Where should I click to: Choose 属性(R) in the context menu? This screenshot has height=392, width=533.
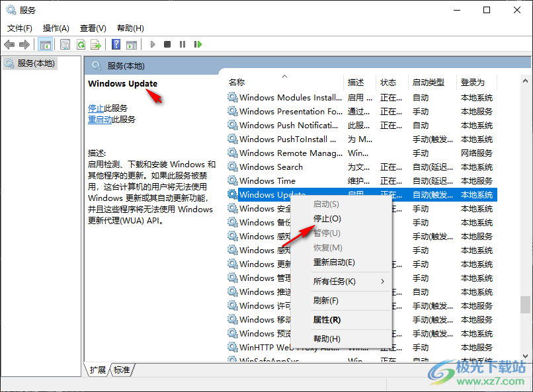point(341,320)
